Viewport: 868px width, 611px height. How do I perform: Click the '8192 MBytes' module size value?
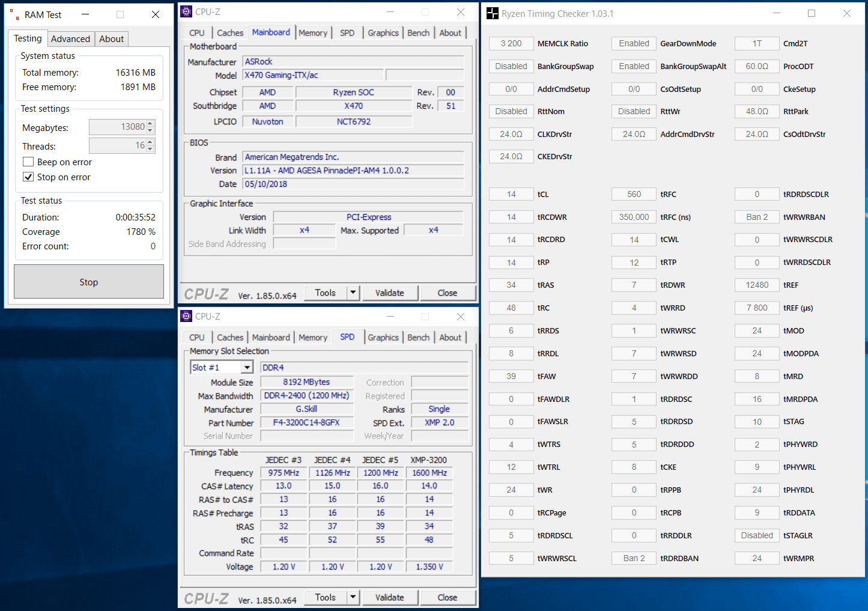point(306,382)
